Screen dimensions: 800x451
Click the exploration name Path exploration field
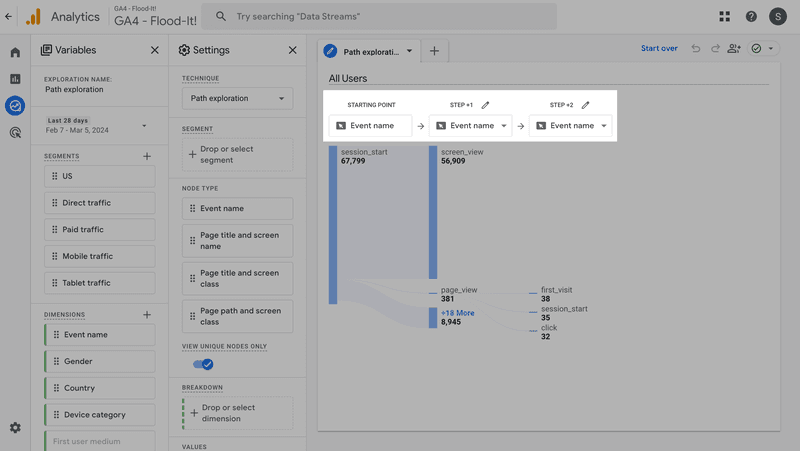click(74, 89)
